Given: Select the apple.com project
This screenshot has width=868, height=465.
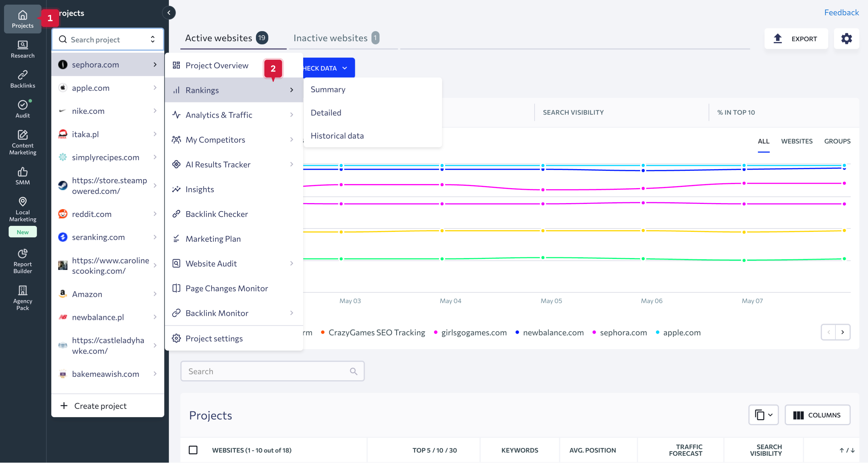Looking at the screenshot, I should coord(107,88).
